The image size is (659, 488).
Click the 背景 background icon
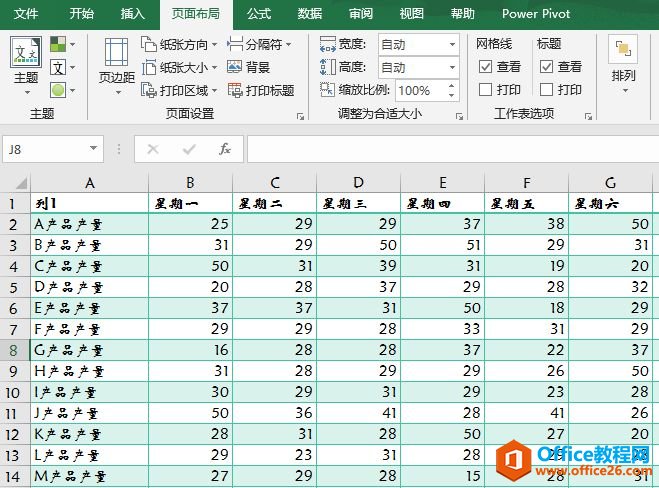[234, 67]
